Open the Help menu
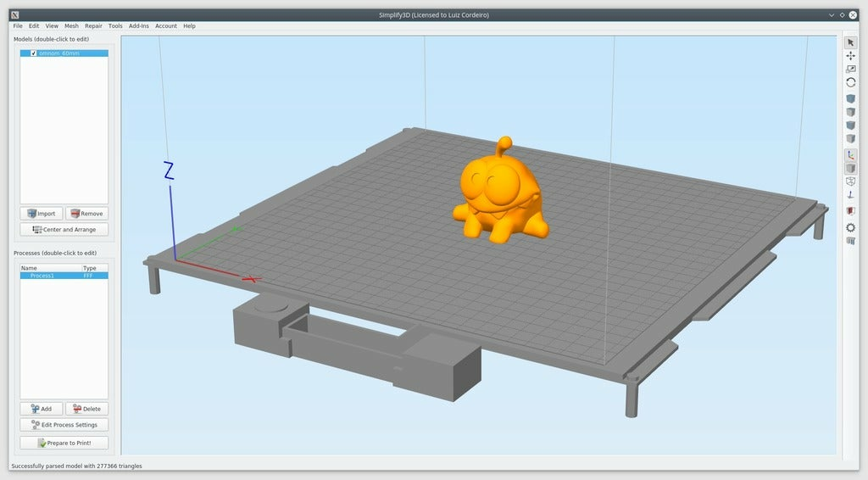Screen dimensions: 868x480 coord(189,26)
